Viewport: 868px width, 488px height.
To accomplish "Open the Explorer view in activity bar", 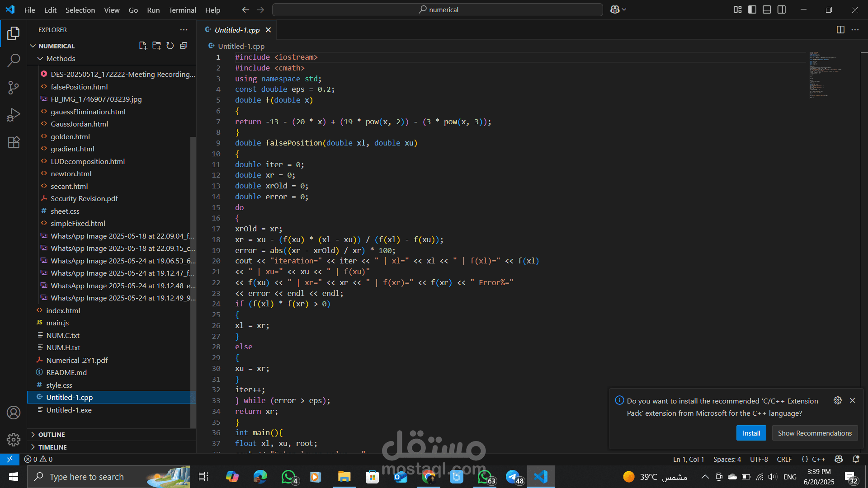I will point(14,33).
